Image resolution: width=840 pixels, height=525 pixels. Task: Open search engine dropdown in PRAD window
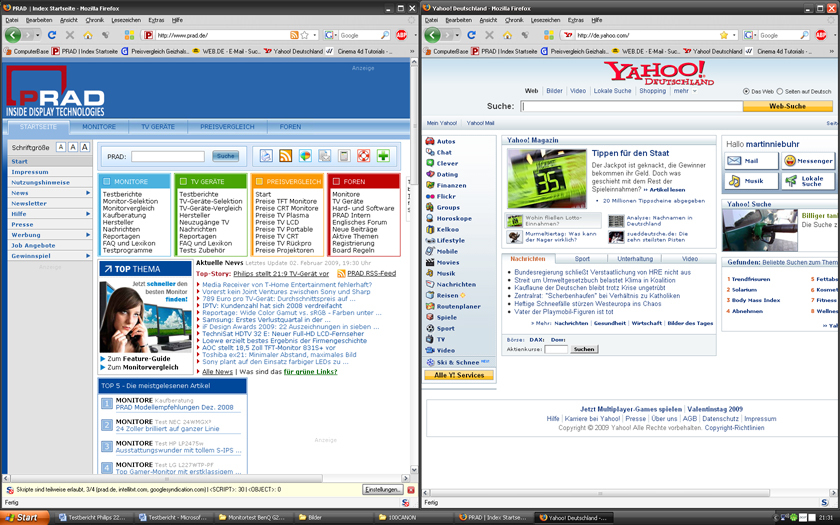(x=335, y=35)
